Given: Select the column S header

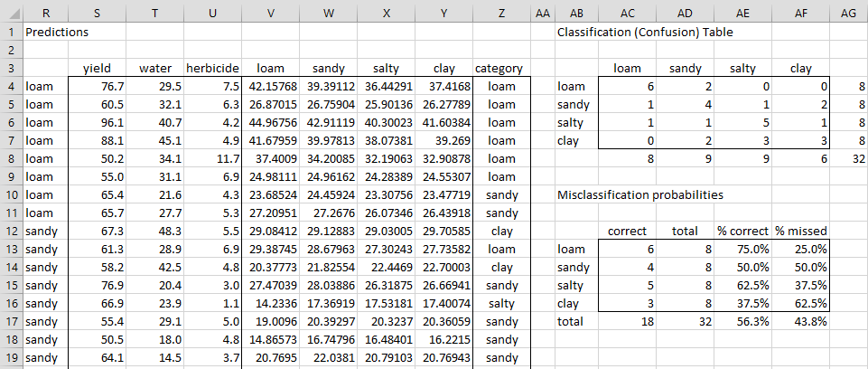Looking at the screenshot, I should (97, 14).
